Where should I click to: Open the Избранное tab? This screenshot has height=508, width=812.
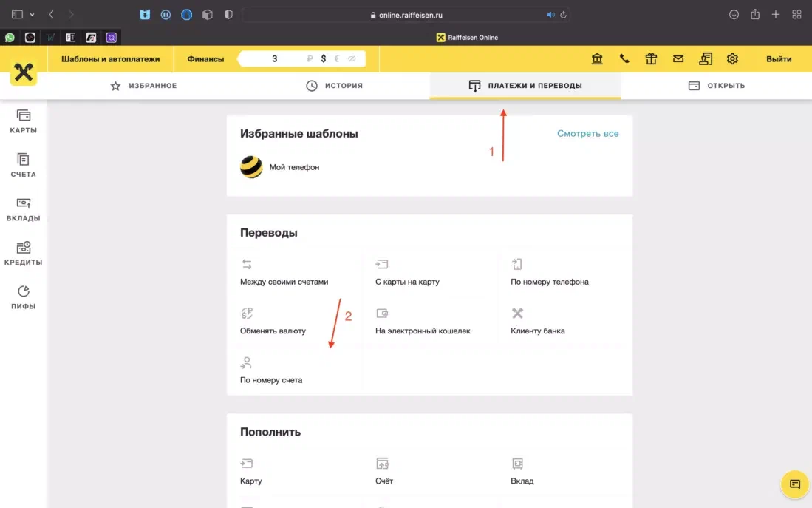pyautogui.click(x=143, y=86)
